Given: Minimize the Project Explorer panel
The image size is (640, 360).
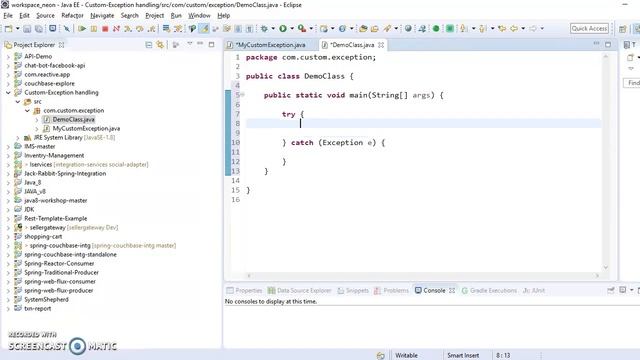Looking at the screenshot, I should [200, 44].
